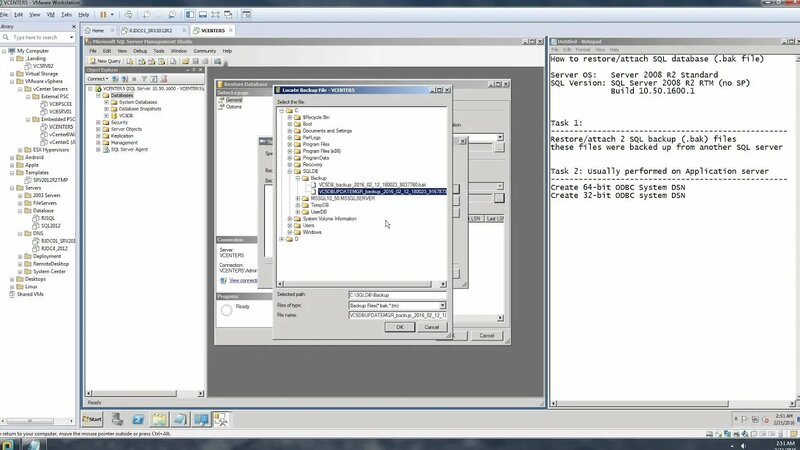The image size is (800, 450).
Task: Open the SSMS Debug menu
Action: pyautogui.click(x=140, y=51)
